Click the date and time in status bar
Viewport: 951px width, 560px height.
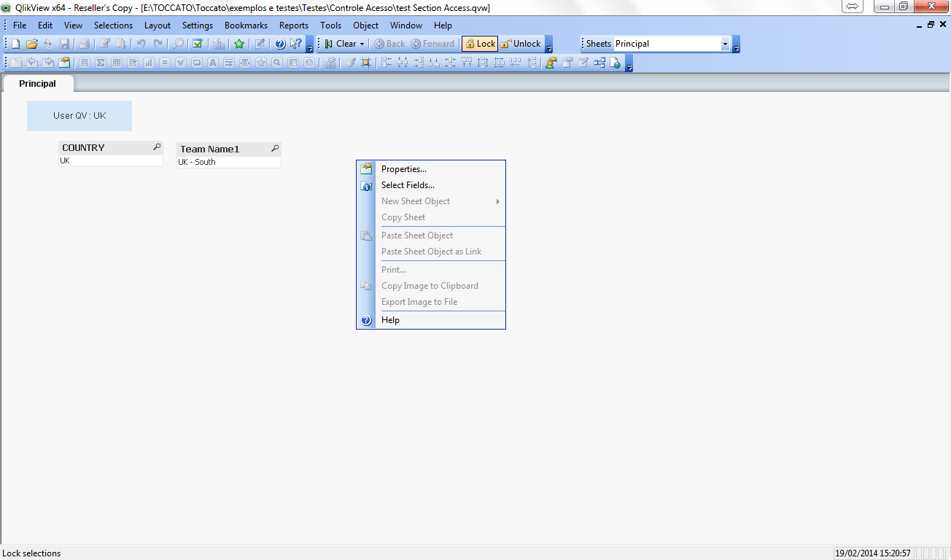[x=873, y=553]
